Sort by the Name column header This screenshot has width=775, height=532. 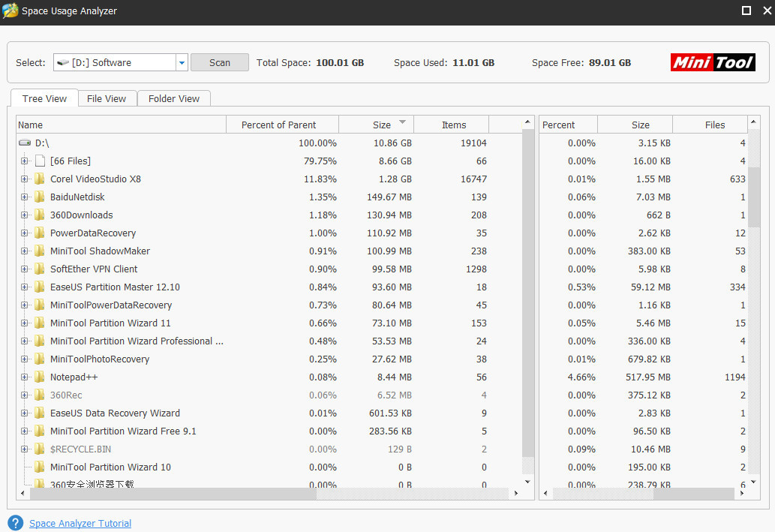click(121, 125)
